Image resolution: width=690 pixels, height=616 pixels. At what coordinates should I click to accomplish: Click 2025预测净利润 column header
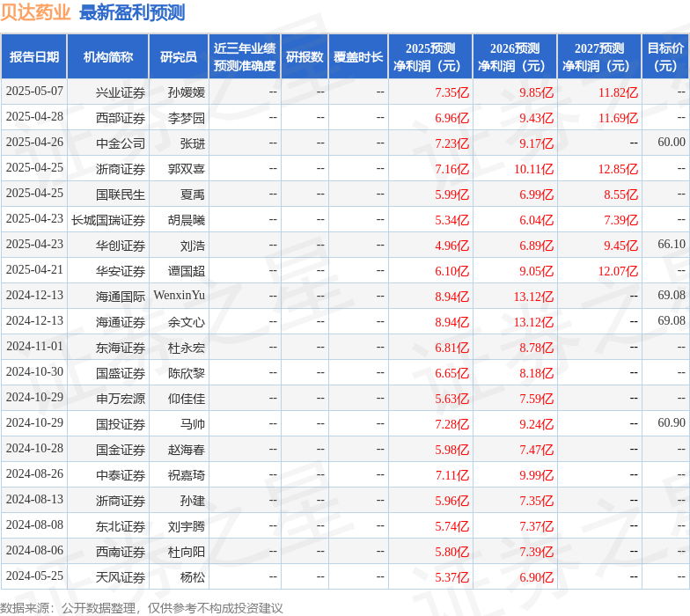(430, 57)
